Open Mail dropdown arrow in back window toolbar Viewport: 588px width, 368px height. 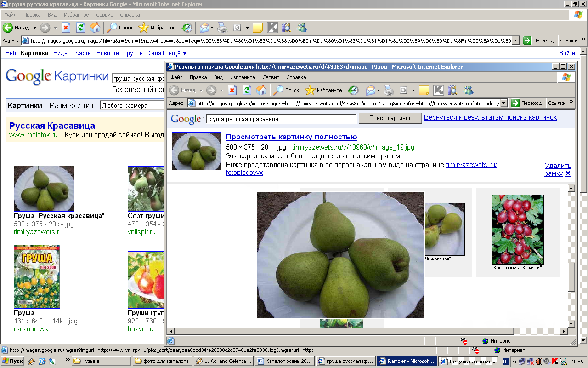pyautogui.click(x=212, y=28)
